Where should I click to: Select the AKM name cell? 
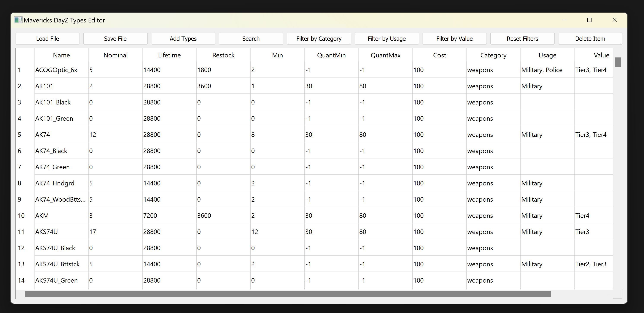[x=61, y=216]
